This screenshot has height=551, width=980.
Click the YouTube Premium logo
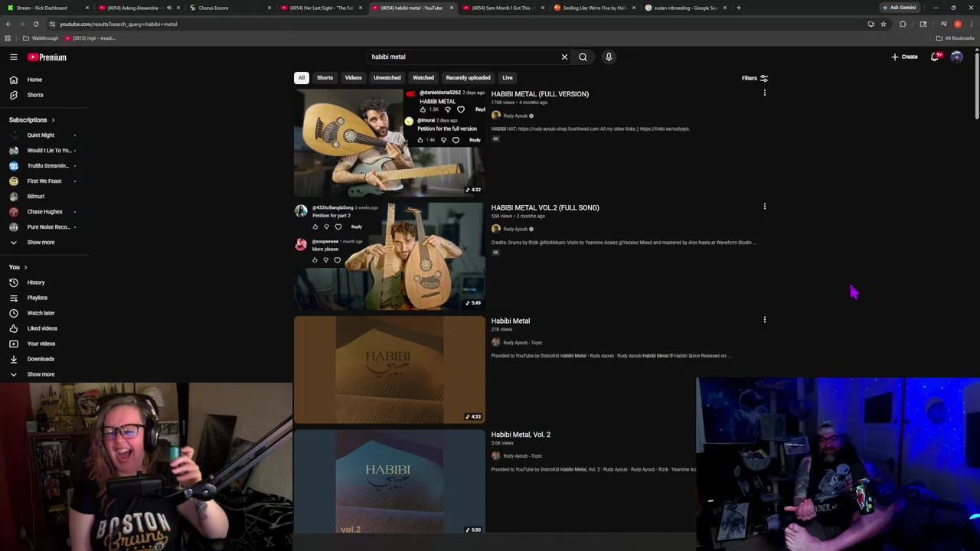click(47, 57)
